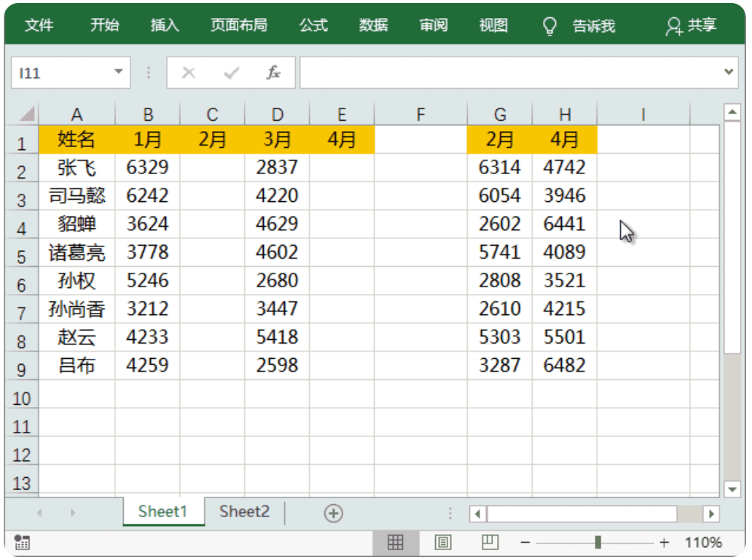This screenshot has width=752, height=560.
Task: Switch to Page Break Preview icon
Action: tap(490, 542)
